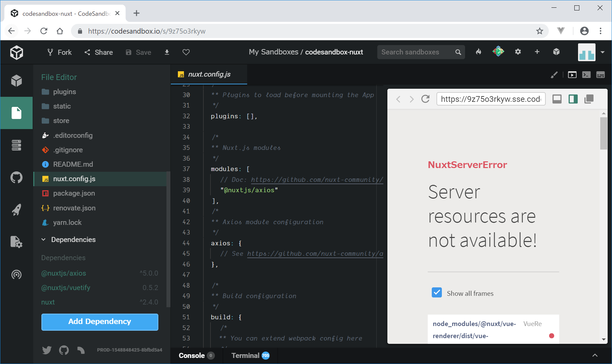Open the Project Info sidebar panel
Image resolution: width=612 pixels, height=364 pixels.
pyautogui.click(x=16, y=81)
